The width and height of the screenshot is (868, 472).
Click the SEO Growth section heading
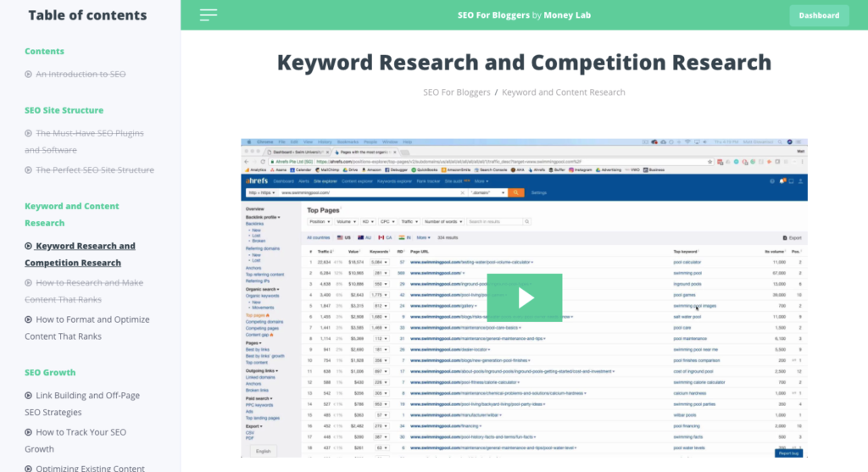50,372
